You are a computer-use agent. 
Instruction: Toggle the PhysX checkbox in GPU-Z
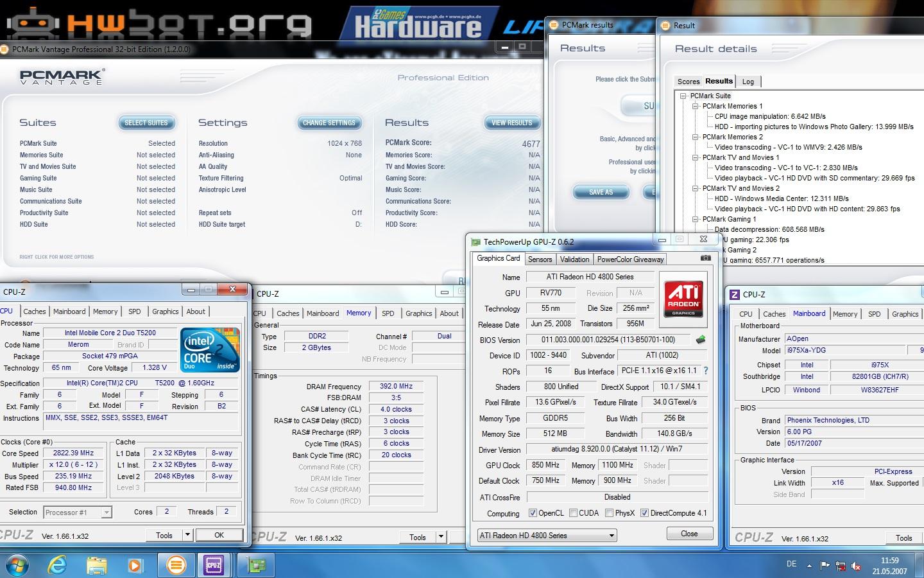coord(609,513)
